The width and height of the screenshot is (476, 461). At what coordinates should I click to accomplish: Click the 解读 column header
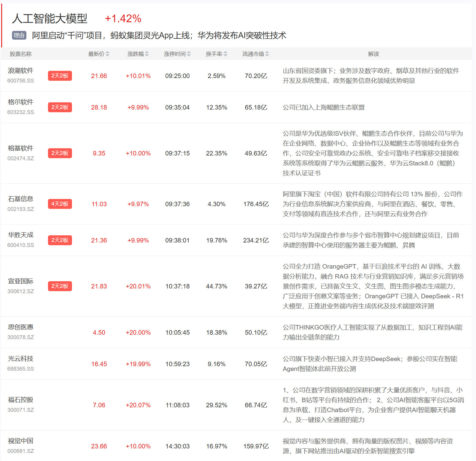point(373,54)
